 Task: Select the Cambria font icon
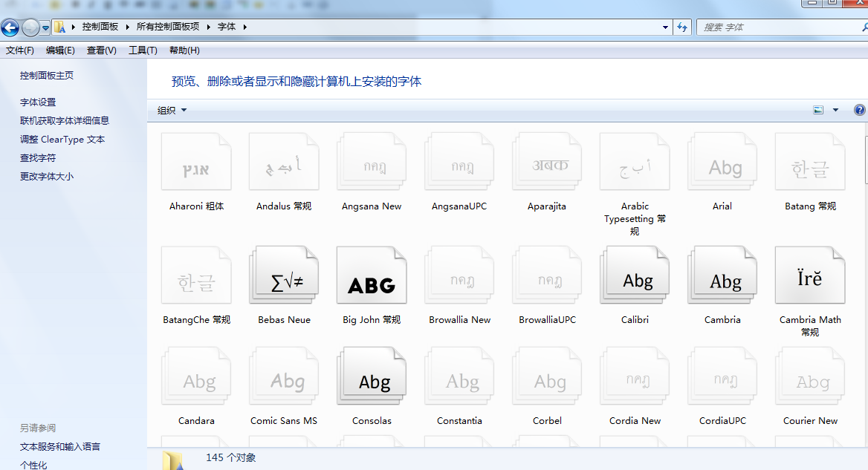tap(722, 275)
